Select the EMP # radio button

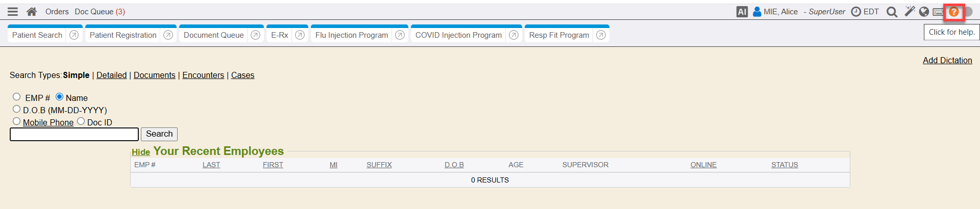click(x=17, y=97)
